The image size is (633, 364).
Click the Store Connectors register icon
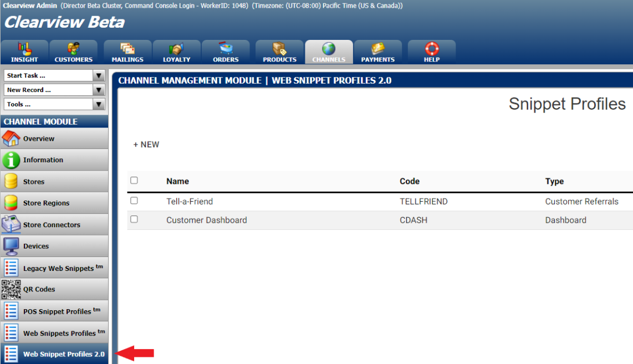click(11, 224)
